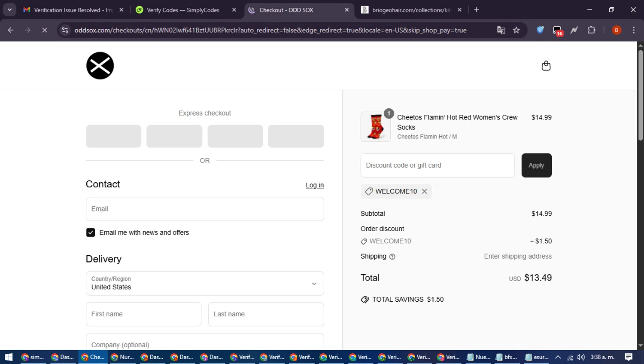644x364 pixels.
Task: Open the Windows Start menu
Action: [x=9, y=357]
